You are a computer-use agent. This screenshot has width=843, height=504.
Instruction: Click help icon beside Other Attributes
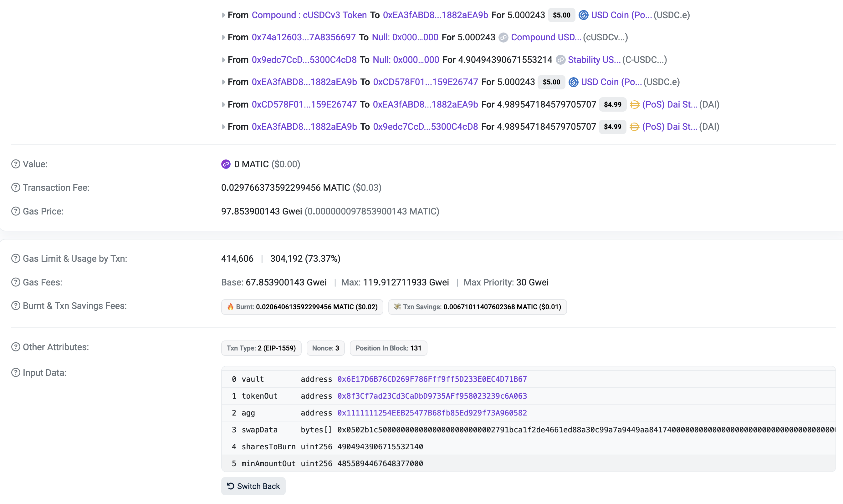click(x=16, y=347)
